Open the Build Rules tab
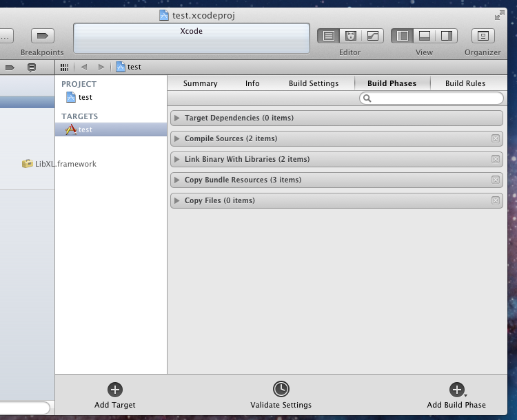The height and width of the screenshot is (420, 517). pyautogui.click(x=465, y=83)
